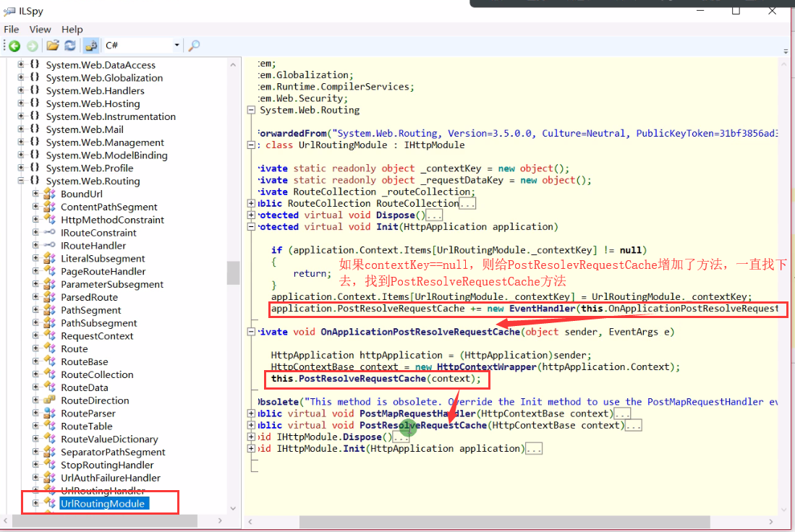The width and height of the screenshot is (795, 532).
Task: Click the Back navigation arrow icon
Action: pos(14,46)
